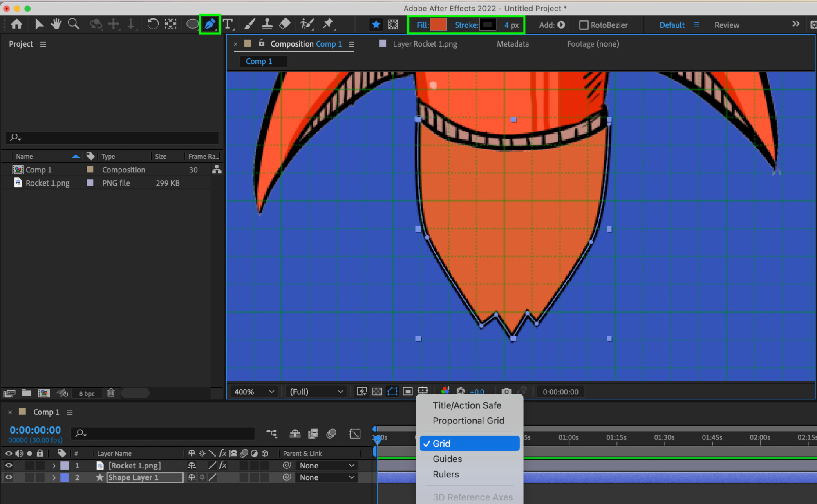Image resolution: width=817 pixels, height=504 pixels.
Task: Click the Fill color swatch
Action: pos(438,25)
